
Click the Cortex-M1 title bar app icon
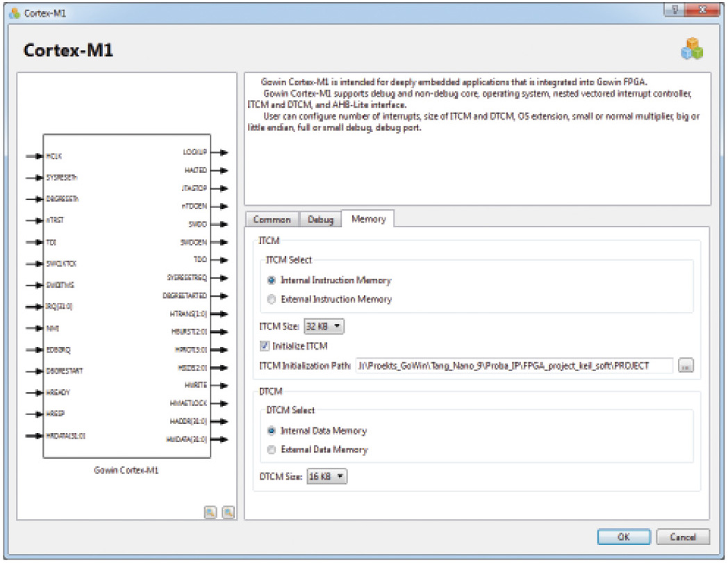14,13
